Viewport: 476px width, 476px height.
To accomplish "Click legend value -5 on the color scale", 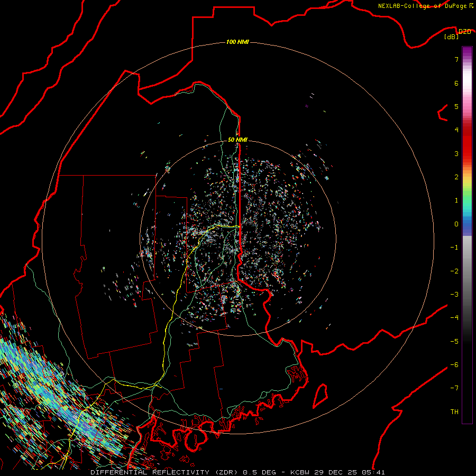I will (454, 342).
